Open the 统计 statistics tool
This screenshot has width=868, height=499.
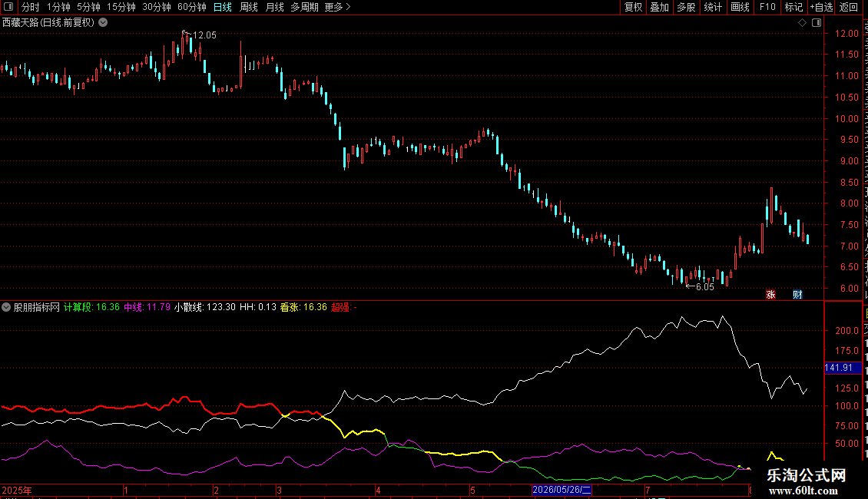click(712, 7)
